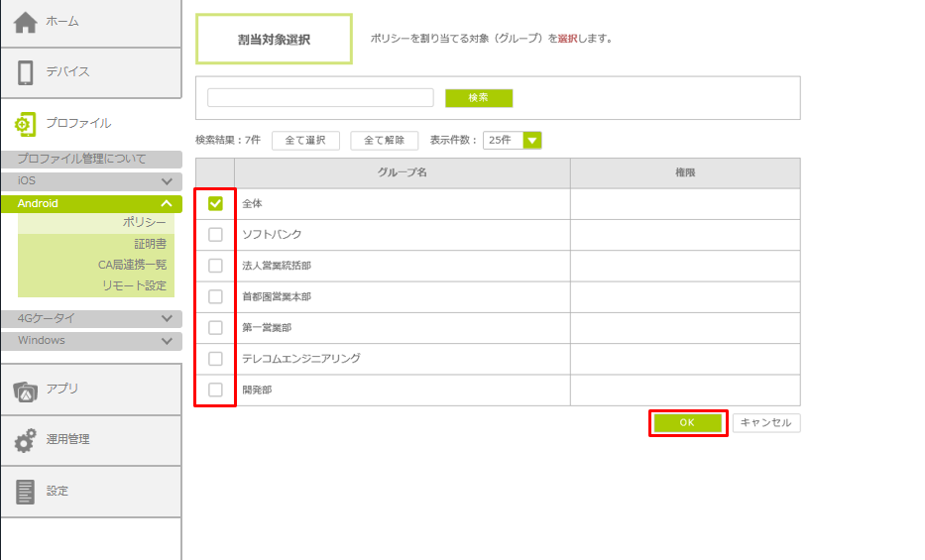Click the 全て選択 button
Screen dimensions: 925x560
tap(305, 141)
